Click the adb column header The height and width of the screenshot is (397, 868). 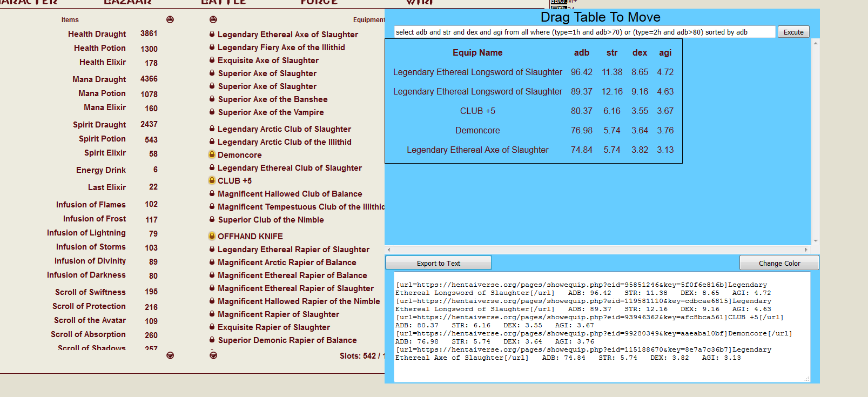[x=582, y=52]
